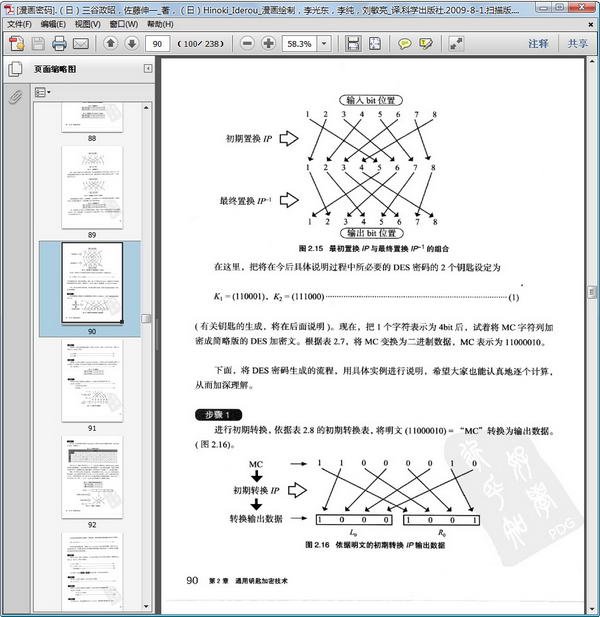600x617 pixels.
Task: Select page 91 thumbnail
Action: (92, 381)
